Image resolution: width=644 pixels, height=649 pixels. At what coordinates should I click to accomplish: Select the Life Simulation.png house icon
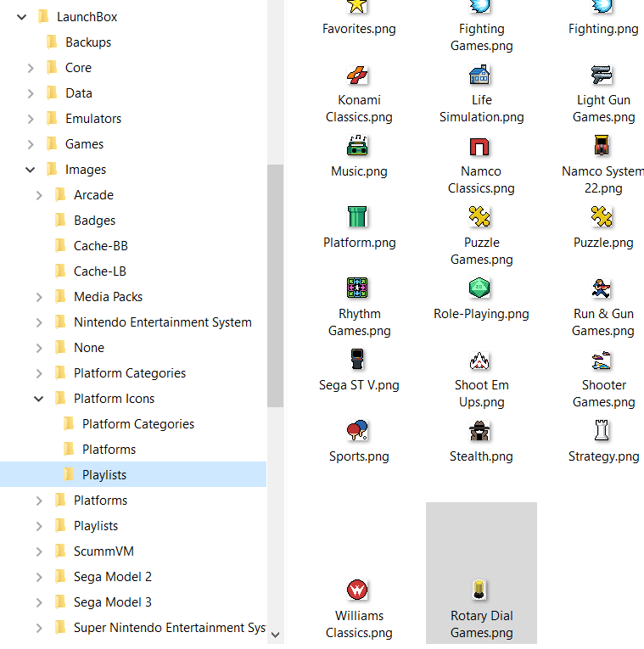[x=479, y=76]
